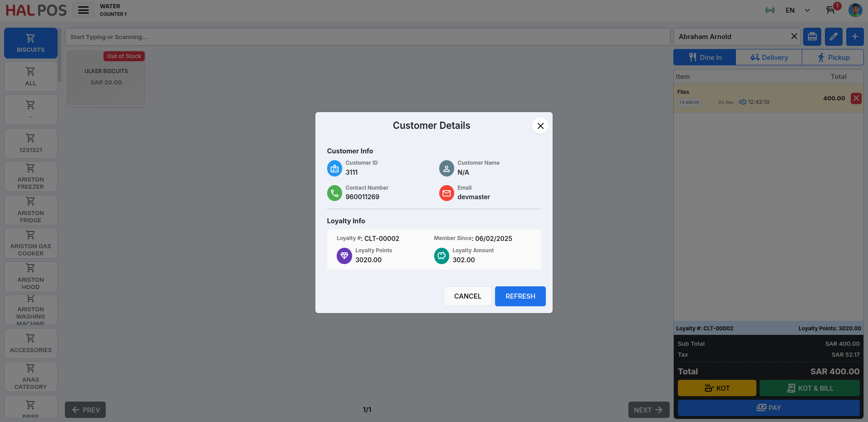Viewport: 868px width, 422px height.
Task: Open the held orders cart icon
Action: tap(830, 10)
